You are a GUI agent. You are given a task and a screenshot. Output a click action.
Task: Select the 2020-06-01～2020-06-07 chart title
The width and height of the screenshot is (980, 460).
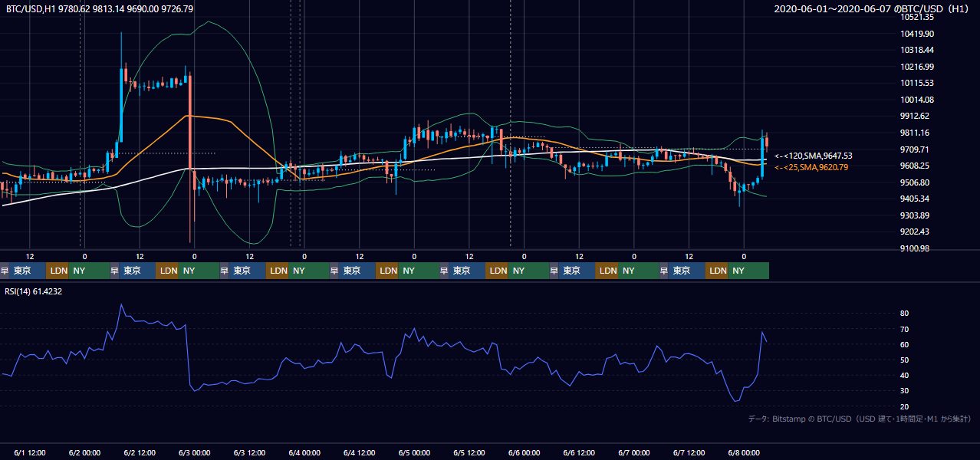873,8
